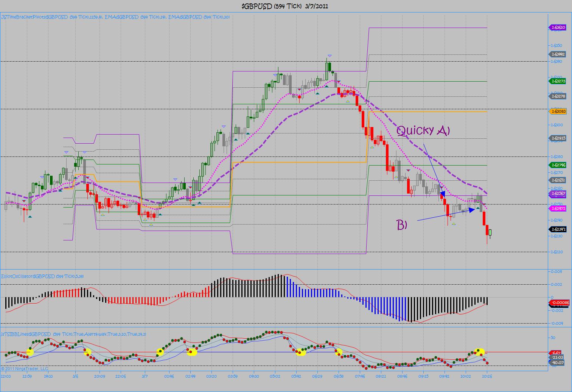Select the JSTimeBracketPivots and EMA indicator label
Viewport: 572px width, 392px height.
point(115,17)
